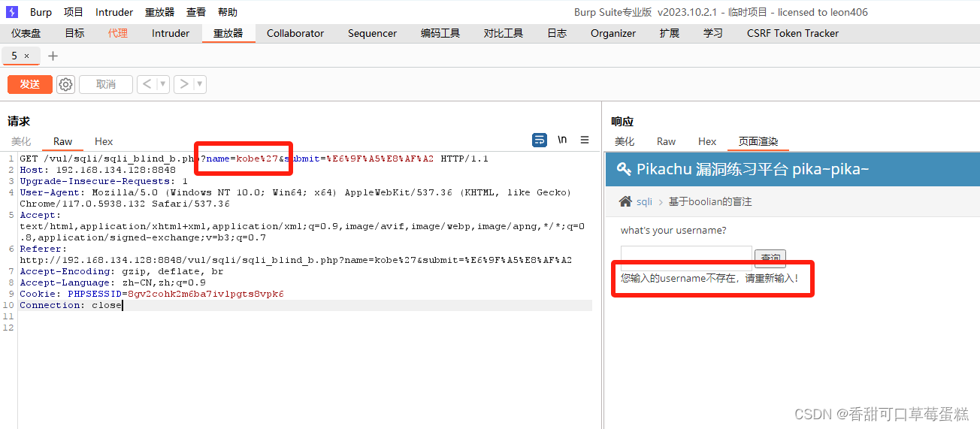Expand the back history dropdown arrow

[163, 84]
